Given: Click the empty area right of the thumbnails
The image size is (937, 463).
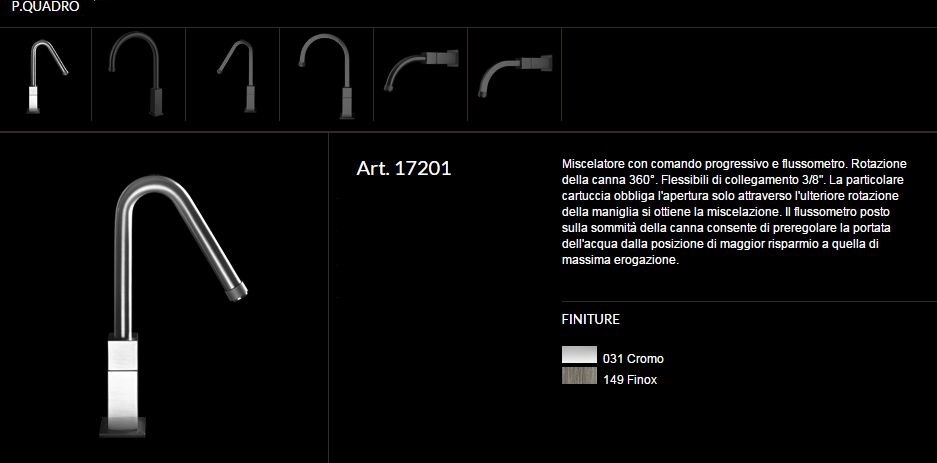Looking at the screenshot, I should tap(750, 74).
